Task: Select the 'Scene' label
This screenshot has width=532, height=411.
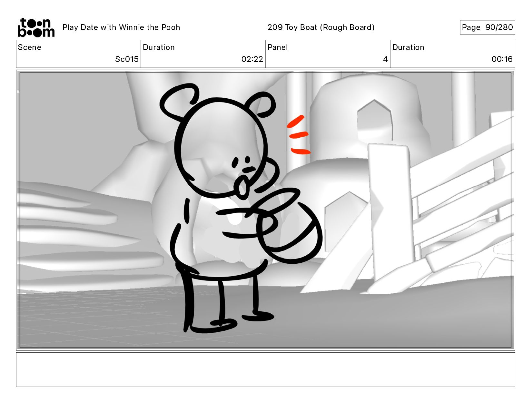Action: click(x=30, y=47)
